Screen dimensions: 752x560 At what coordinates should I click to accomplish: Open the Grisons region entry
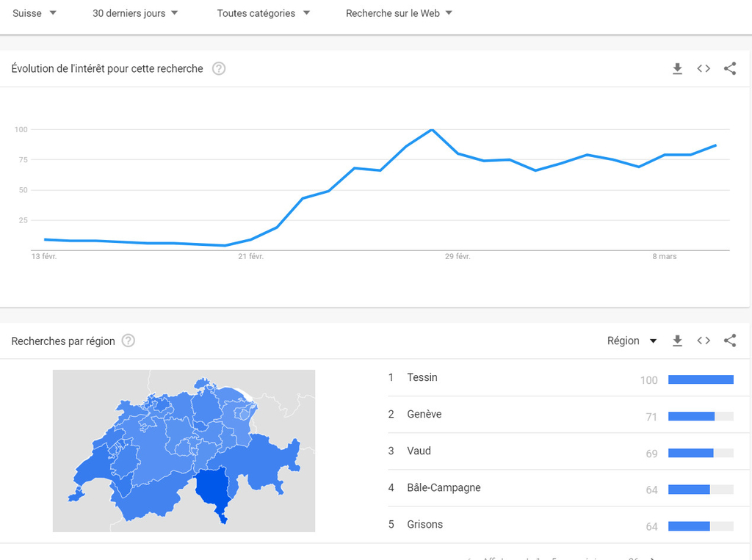click(x=425, y=524)
